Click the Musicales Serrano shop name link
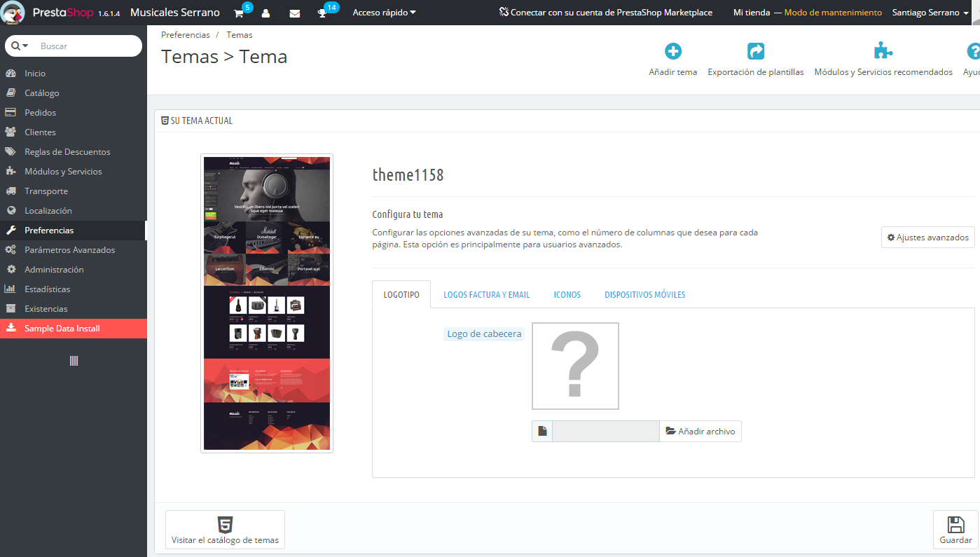This screenshot has height=557, width=980. [x=175, y=13]
